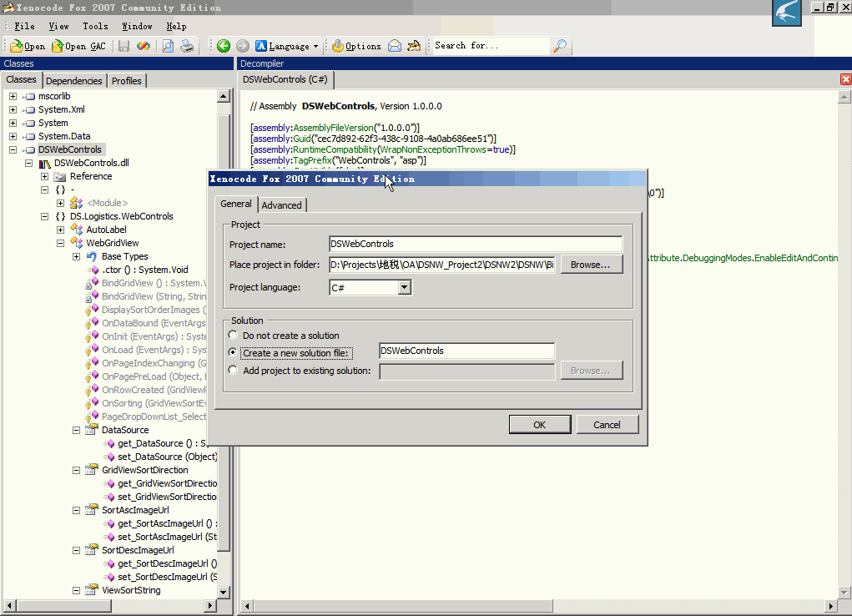
Task: Switch to Advanced tab in dialog
Action: pyautogui.click(x=281, y=205)
